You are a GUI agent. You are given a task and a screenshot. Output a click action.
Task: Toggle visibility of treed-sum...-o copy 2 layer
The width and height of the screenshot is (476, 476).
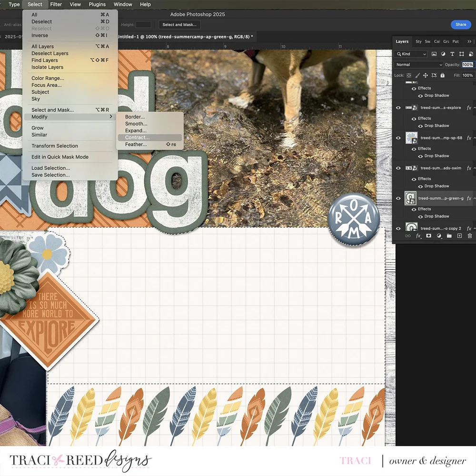pyautogui.click(x=398, y=228)
